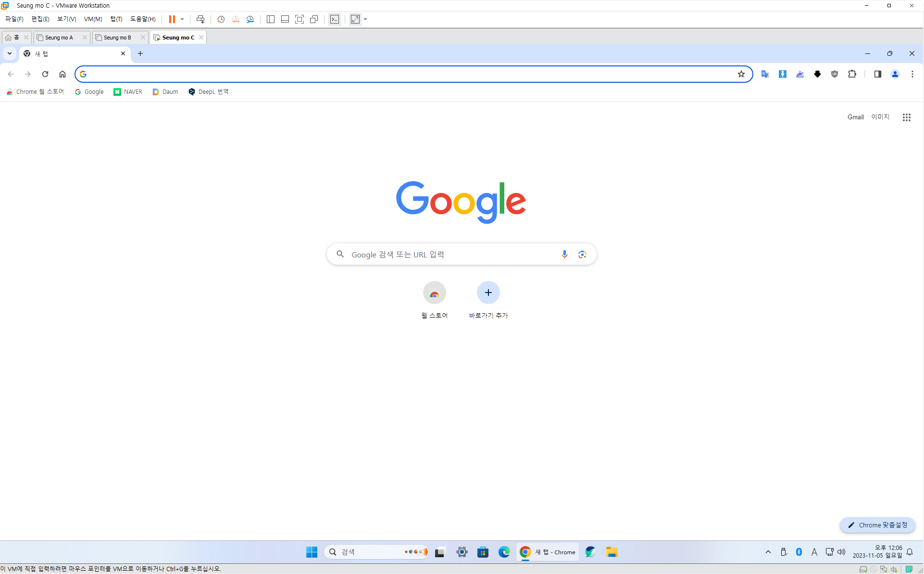Viewport: 924px width, 574px height.
Task: Open VMware console view icon
Action: 335,19
